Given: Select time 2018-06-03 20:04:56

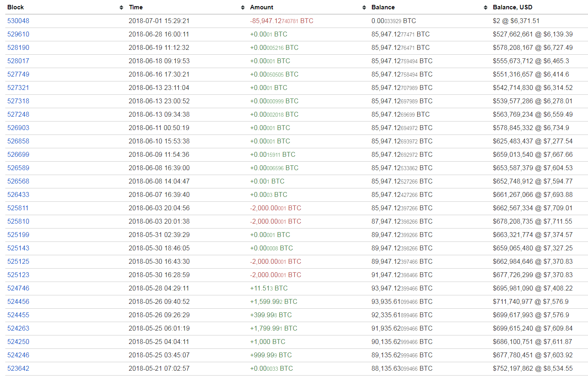Looking at the screenshot, I should [x=159, y=208].
